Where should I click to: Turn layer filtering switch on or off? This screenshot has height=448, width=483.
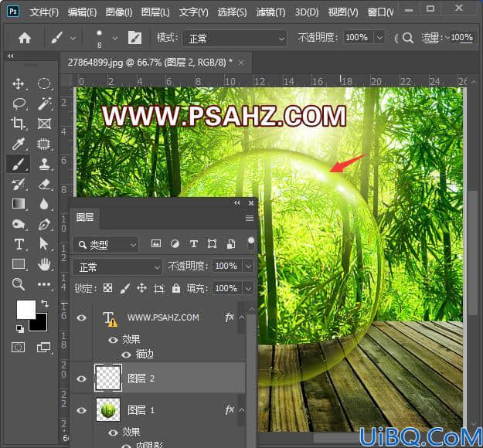[251, 243]
